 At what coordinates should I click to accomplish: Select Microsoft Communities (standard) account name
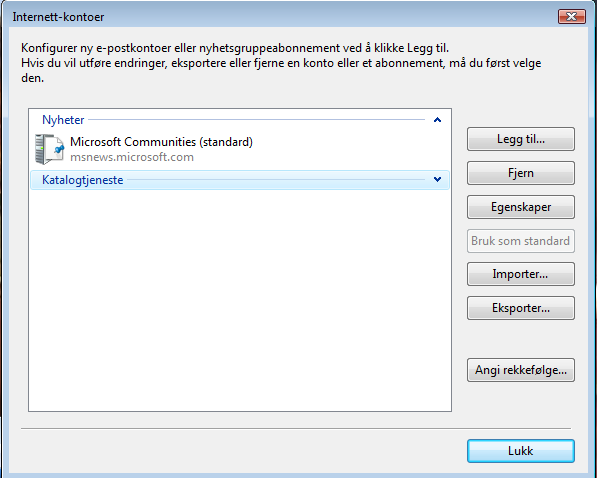coord(161,142)
